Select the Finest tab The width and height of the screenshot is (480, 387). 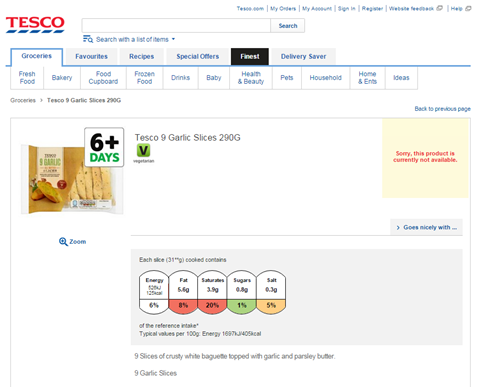[250, 56]
